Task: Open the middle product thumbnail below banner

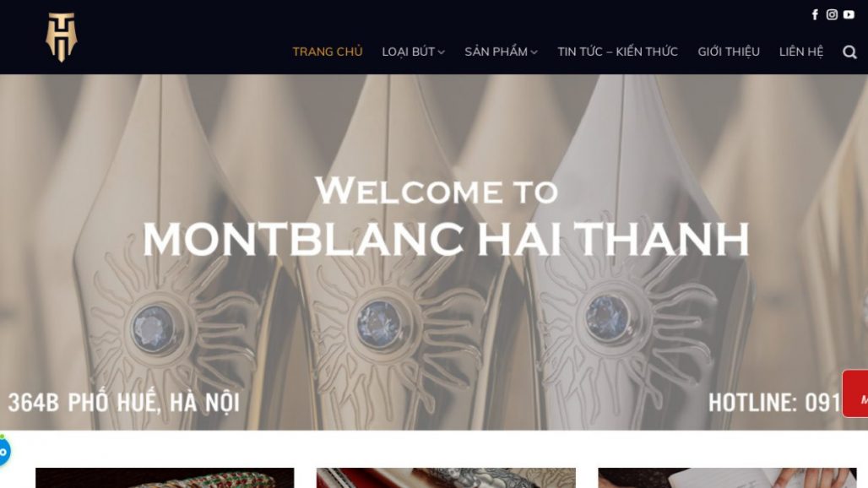Action: [x=446, y=478]
